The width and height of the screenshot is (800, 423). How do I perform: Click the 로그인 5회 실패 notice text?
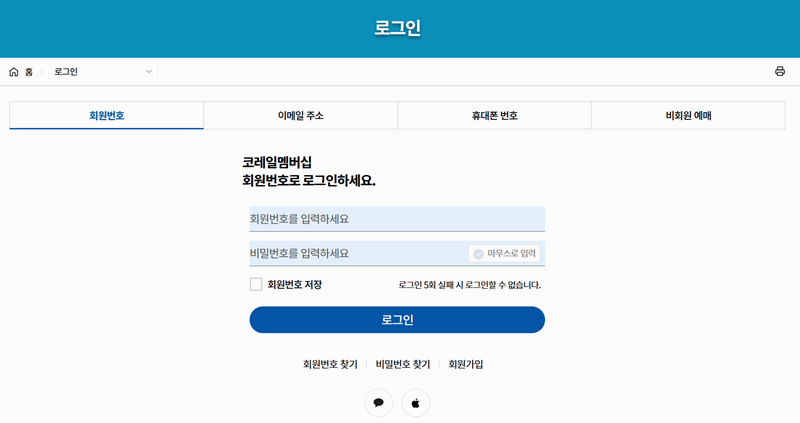[469, 285]
